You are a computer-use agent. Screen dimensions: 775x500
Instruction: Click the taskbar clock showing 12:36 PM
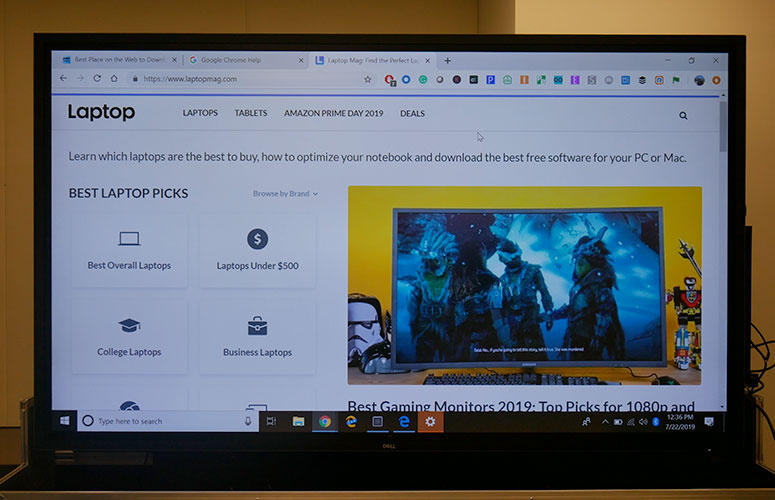680,422
